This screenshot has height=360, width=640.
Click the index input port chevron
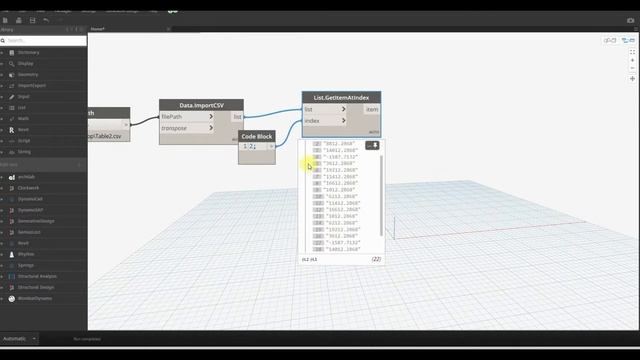[344, 121]
